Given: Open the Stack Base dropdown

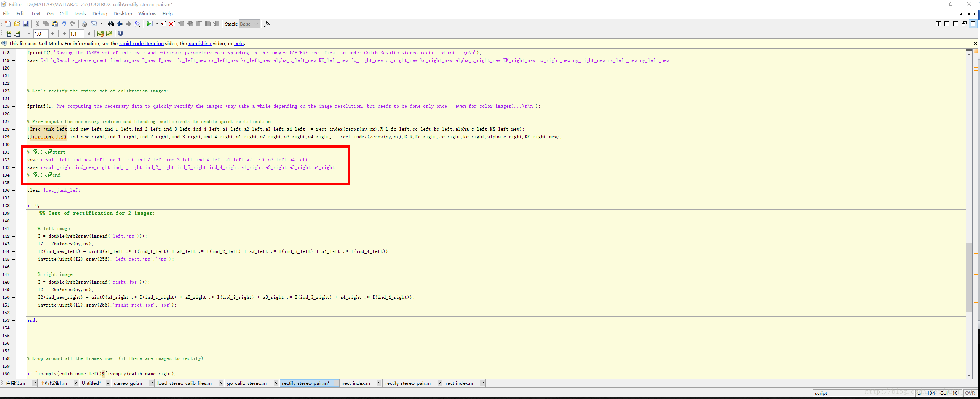Looking at the screenshot, I should (x=249, y=24).
